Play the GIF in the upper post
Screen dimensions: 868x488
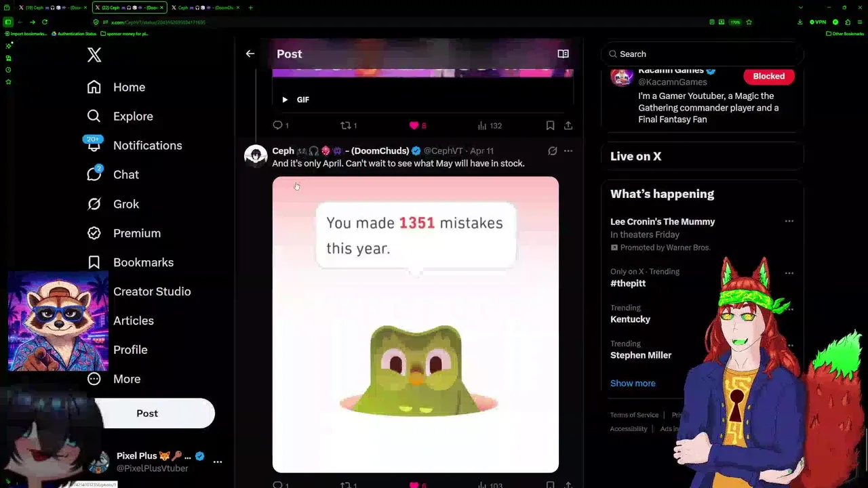coord(285,100)
